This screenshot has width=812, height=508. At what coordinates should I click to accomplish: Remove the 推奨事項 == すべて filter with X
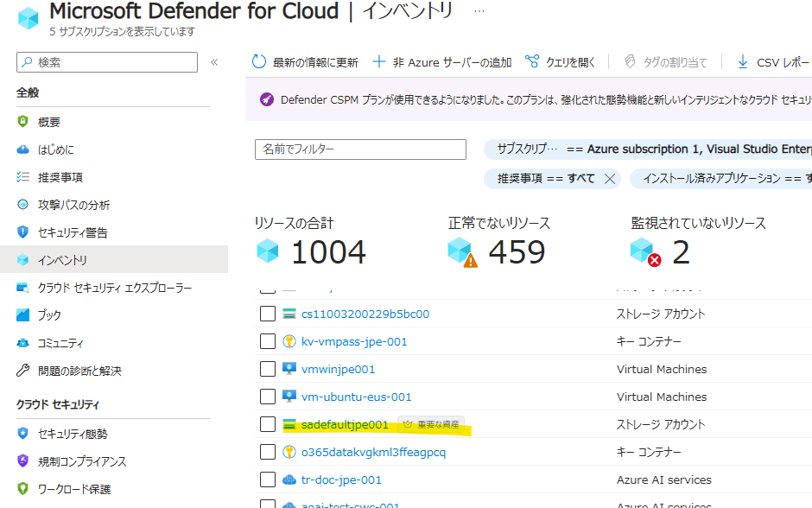[610, 179]
